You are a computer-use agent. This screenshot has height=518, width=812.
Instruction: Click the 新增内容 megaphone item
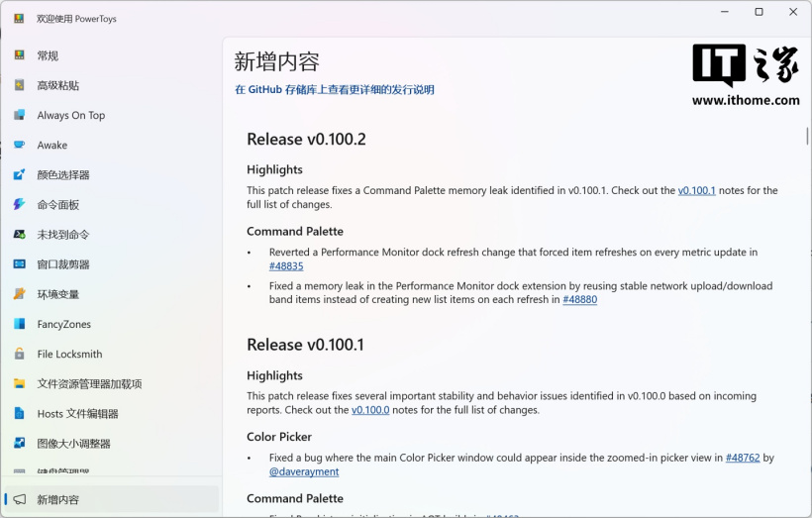point(110,499)
